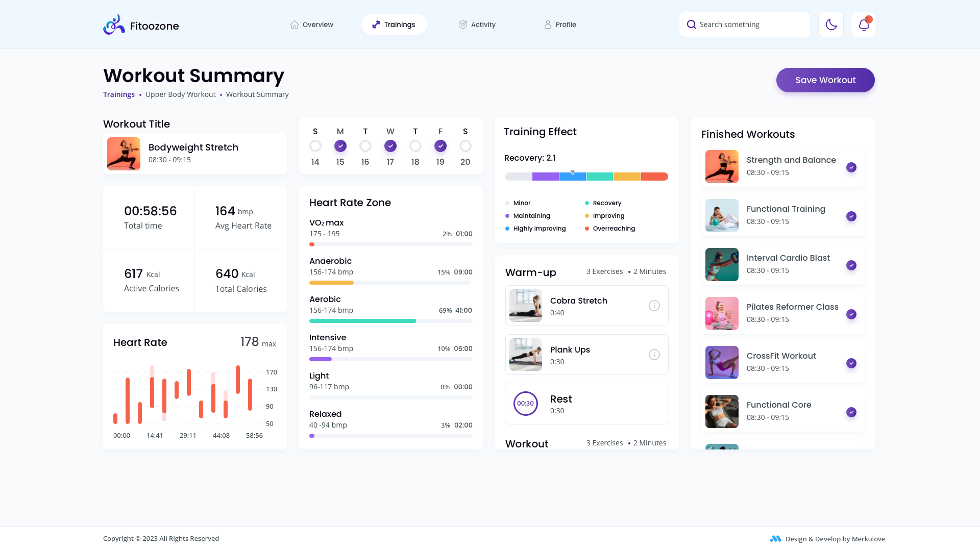Uncheck Monday the 15th in the week tracker

coord(340,145)
